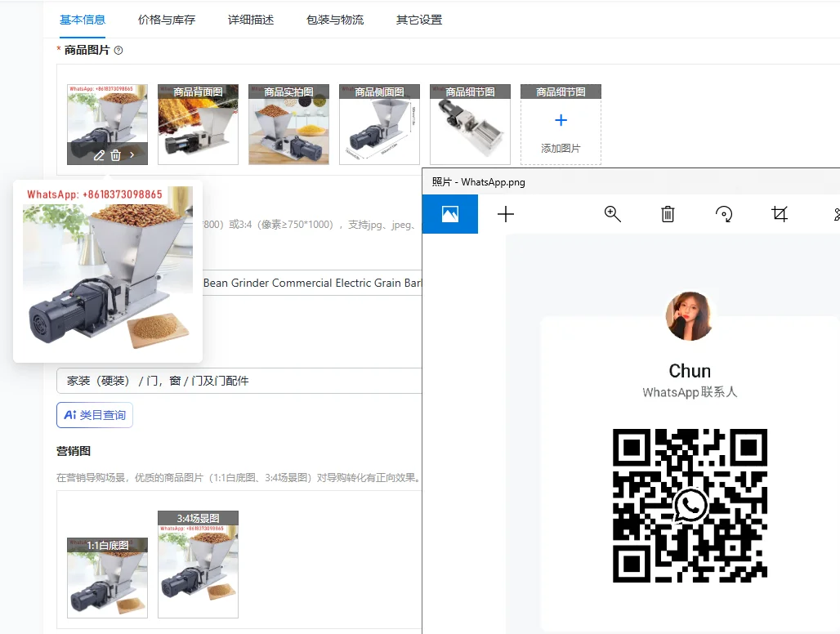Switch to the 包装与物流 tab
This screenshot has width=840, height=634.
tap(335, 18)
